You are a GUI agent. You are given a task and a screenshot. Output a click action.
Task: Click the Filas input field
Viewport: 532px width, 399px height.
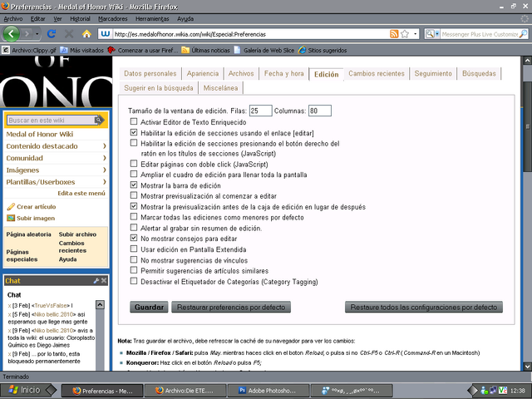[x=260, y=111]
